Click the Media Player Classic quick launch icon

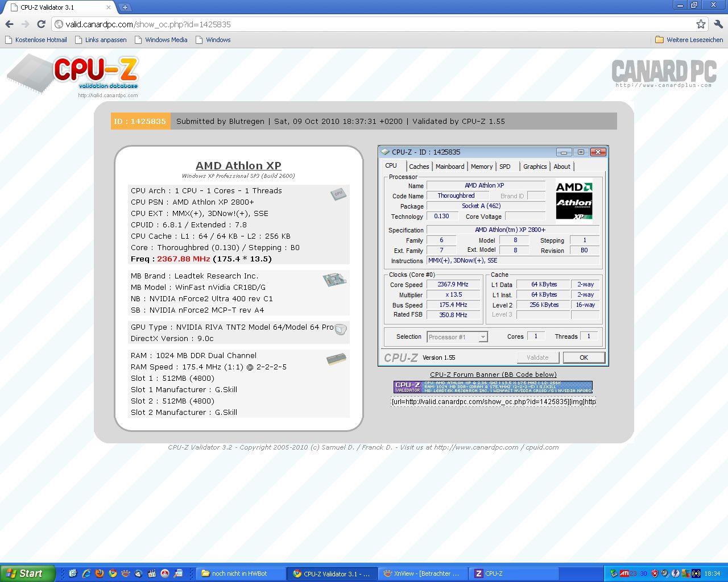[x=152, y=573]
